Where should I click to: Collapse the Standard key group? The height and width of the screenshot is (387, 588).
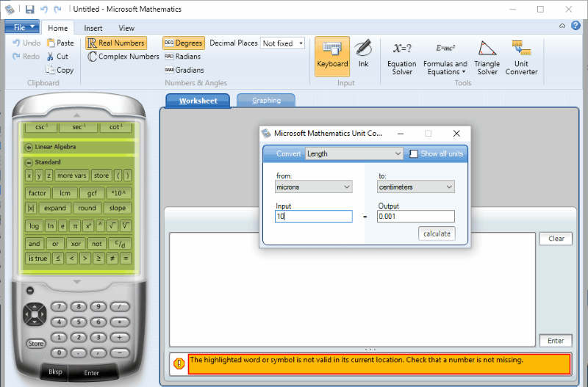[29, 162]
